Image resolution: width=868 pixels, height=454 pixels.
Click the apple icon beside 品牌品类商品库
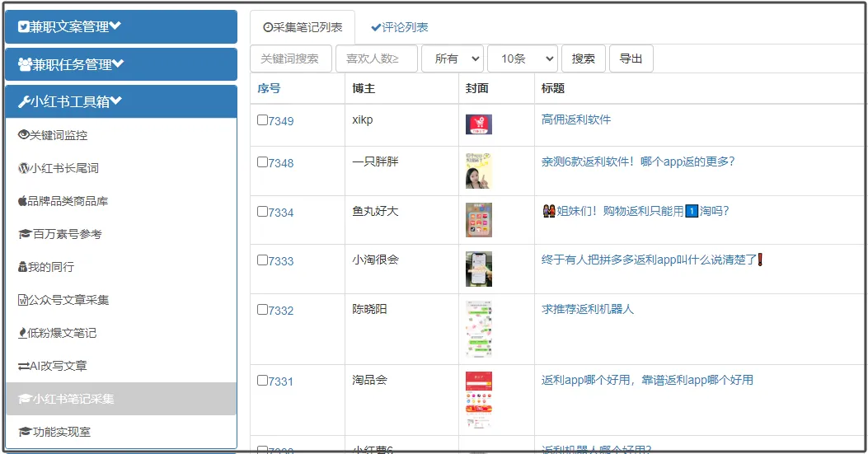pyautogui.click(x=22, y=200)
